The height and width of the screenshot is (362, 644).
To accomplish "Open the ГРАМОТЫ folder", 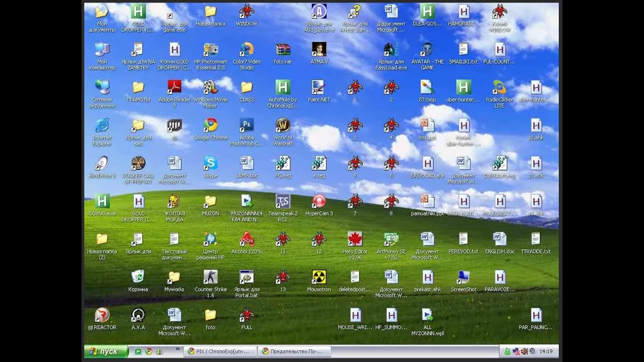I will point(138,91).
